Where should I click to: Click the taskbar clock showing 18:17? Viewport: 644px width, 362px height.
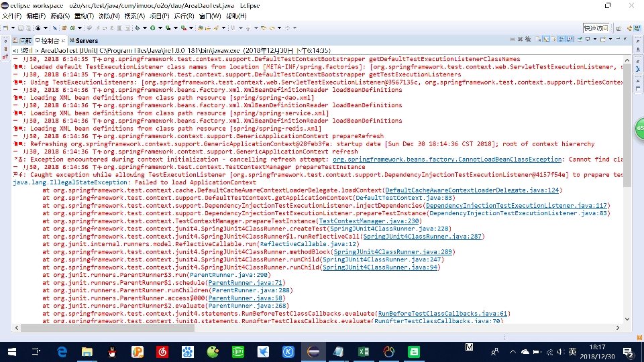coord(597,352)
